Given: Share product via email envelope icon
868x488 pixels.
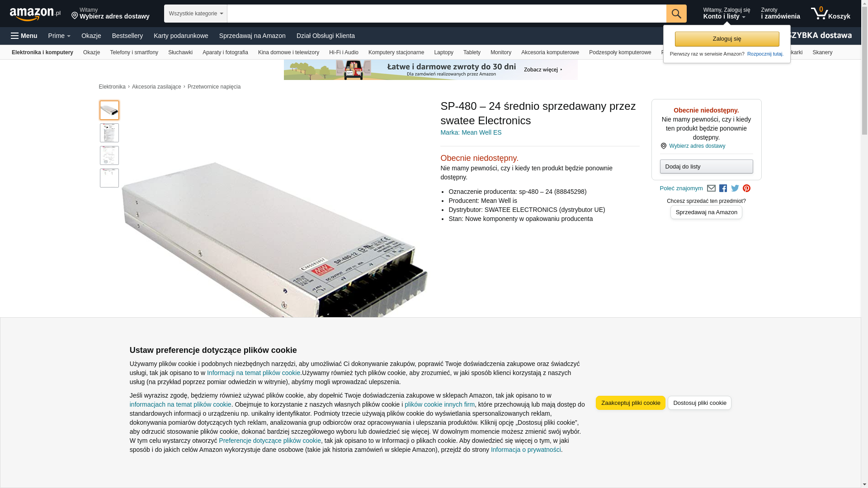Looking at the screenshot, I should (711, 188).
